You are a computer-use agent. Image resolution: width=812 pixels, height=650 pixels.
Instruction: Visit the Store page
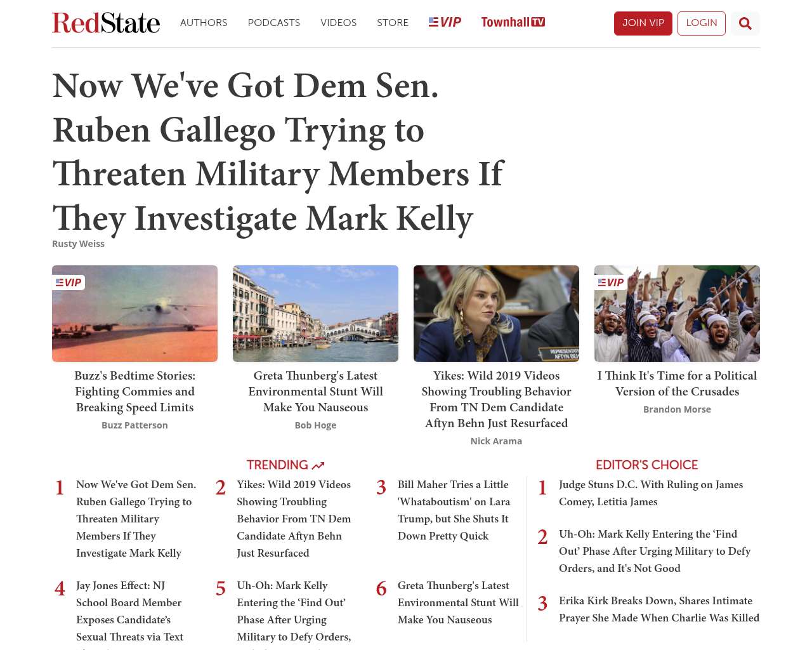click(x=393, y=23)
